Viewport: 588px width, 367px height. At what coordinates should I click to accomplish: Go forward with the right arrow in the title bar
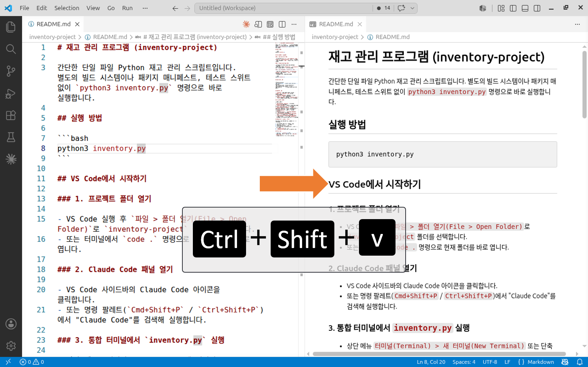[x=187, y=8]
